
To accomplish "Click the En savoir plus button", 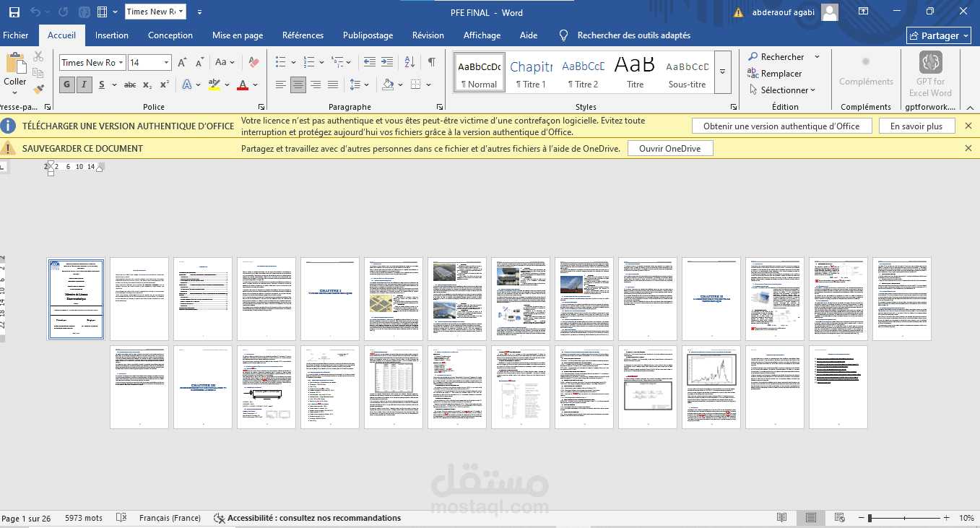I will pyautogui.click(x=916, y=126).
